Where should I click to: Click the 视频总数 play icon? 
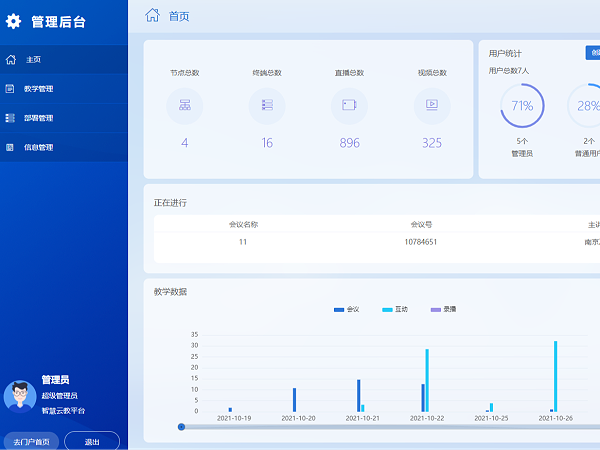point(432,105)
